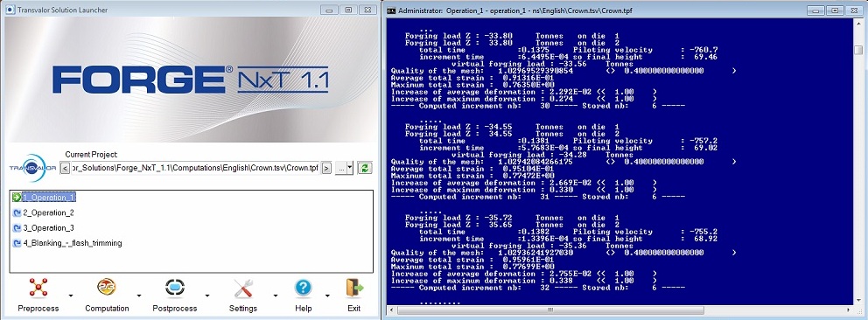Click the Transvalor logo icon

32,169
